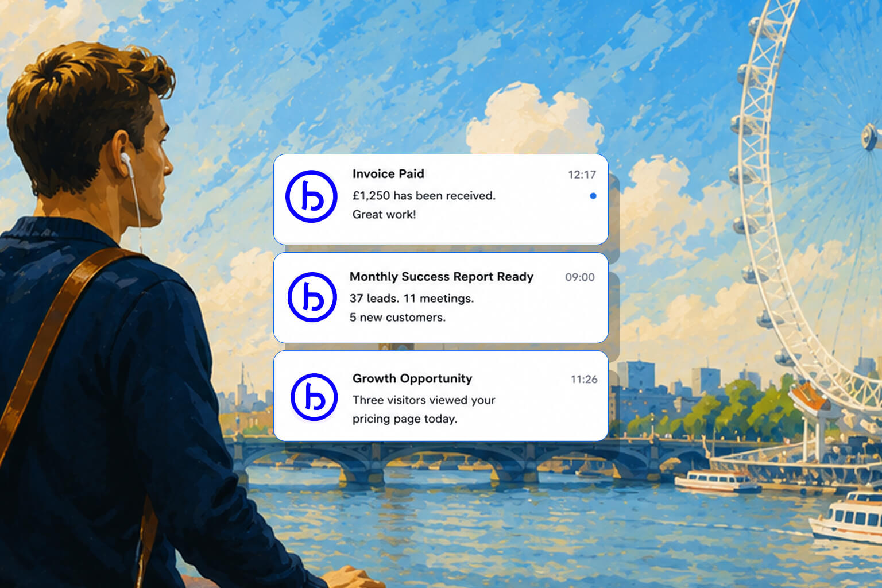Click the 11:26 timestamp
This screenshot has height=588, width=882.
[x=584, y=379]
